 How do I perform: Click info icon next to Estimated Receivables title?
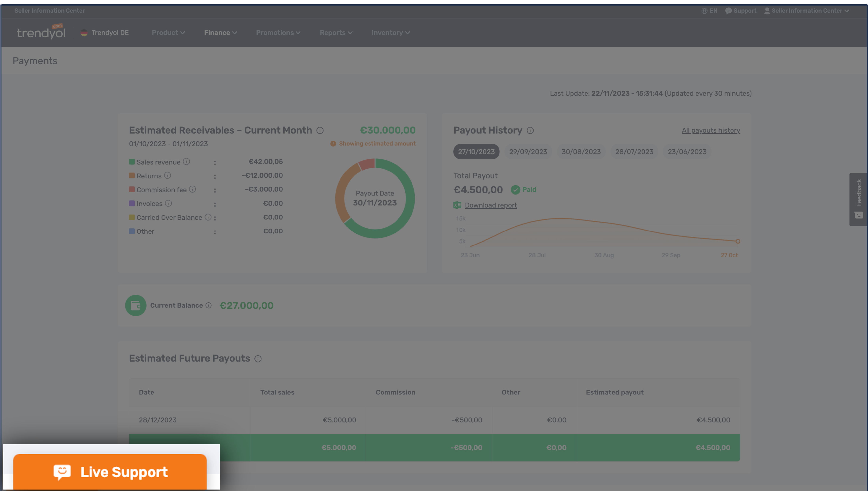pos(320,130)
